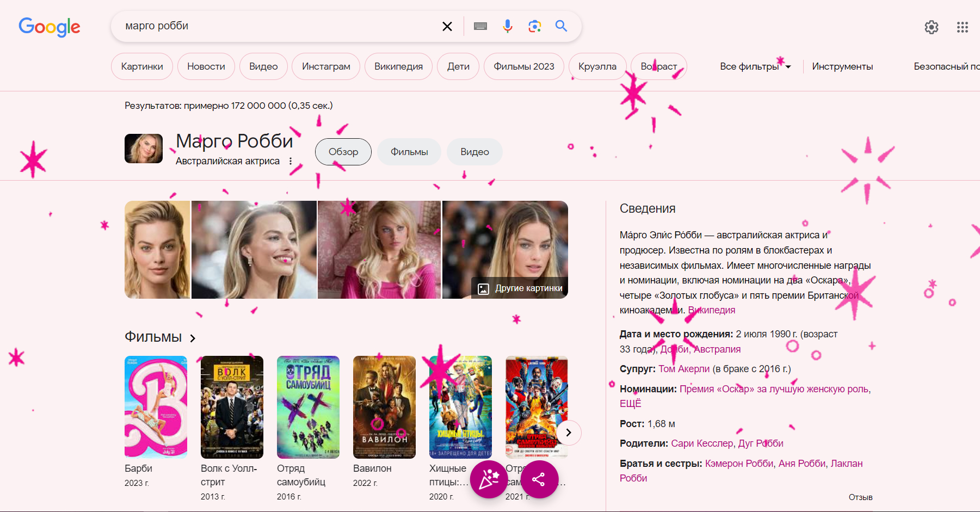Trigger the pink confetti celebration button
Screen dimensions: 980x512
click(x=488, y=479)
